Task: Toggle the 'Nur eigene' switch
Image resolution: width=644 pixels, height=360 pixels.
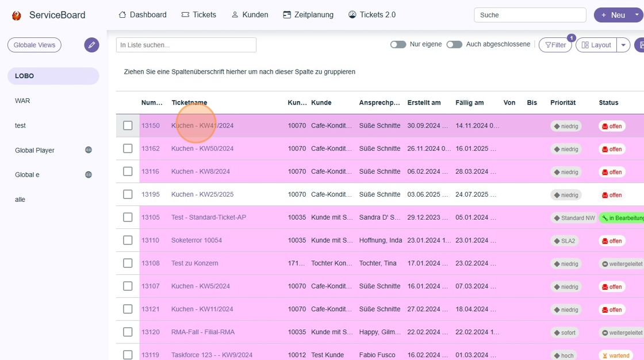Action: tap(398, 44)
